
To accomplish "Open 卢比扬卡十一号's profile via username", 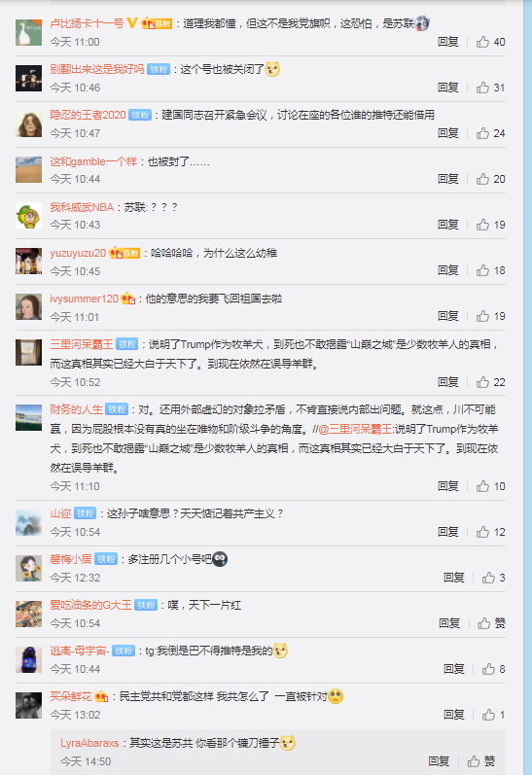I will tap(87, 23).
